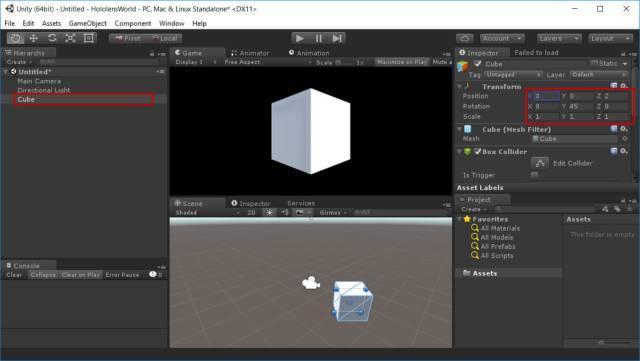
Task: Open the Free Aspect dropdown
Action: coord(268,62)
